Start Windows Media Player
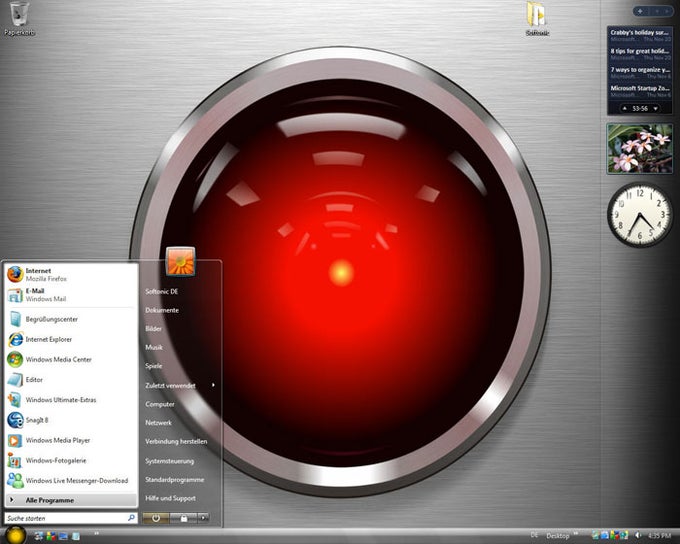680x544 pixels. coord(70,440)
